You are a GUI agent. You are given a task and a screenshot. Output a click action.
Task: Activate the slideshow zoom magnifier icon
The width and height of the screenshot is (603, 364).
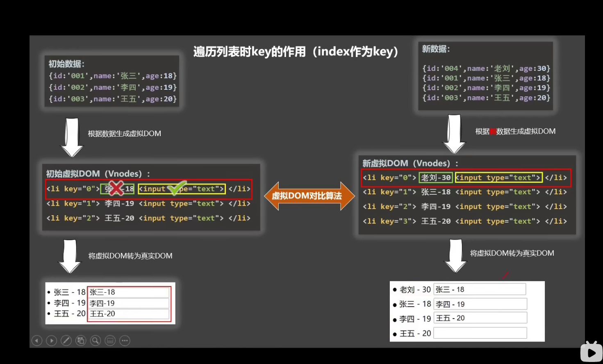click(x=96, y=341)
